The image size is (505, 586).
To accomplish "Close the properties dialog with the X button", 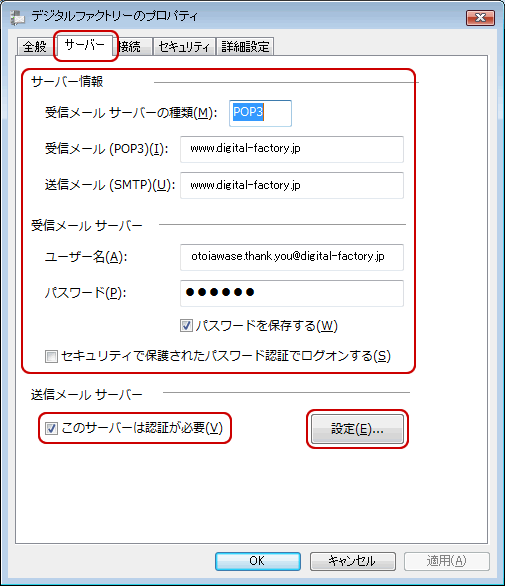I will click(480, 18).
